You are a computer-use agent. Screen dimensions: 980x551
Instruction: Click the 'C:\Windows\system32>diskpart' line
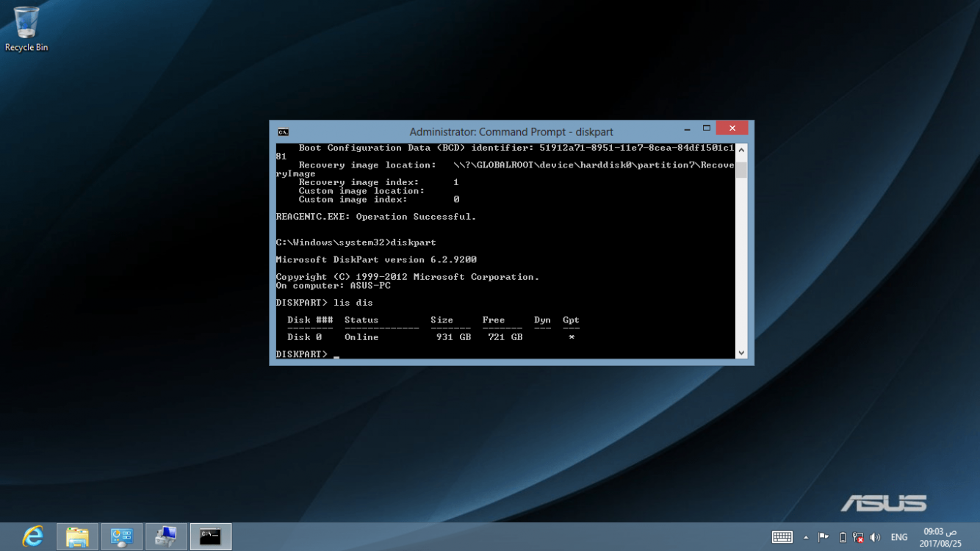356,242
